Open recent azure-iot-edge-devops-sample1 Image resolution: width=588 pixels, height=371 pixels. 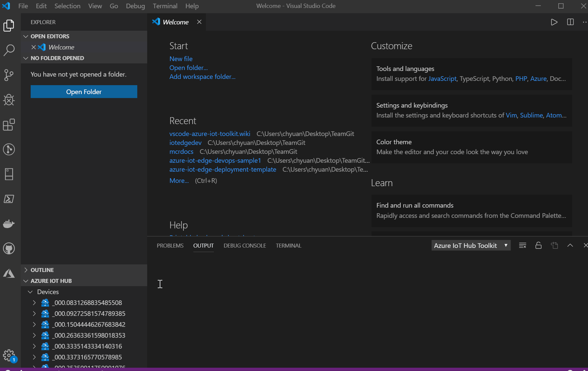click(x=215, y=160)
